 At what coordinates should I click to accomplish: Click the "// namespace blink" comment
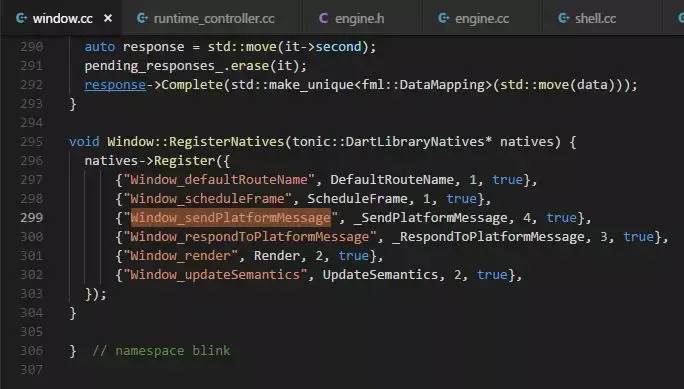pyautogui.click(x=161, y=351)
